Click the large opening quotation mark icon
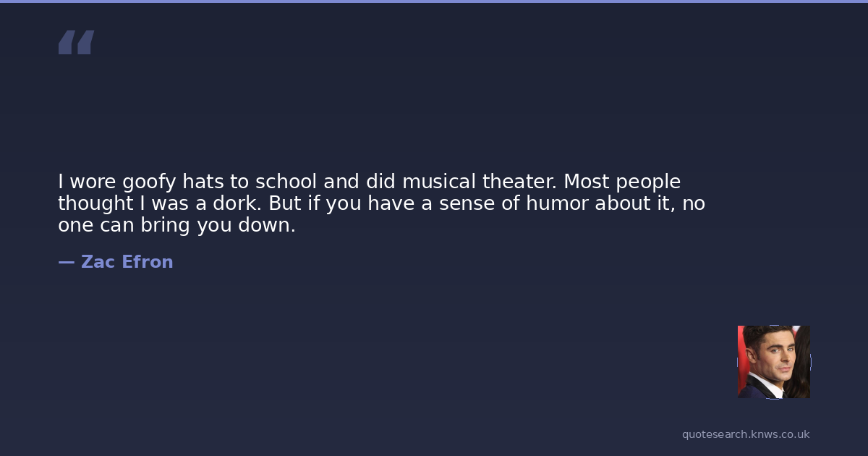This screenshot has height=456, width=868. (76, 43)
